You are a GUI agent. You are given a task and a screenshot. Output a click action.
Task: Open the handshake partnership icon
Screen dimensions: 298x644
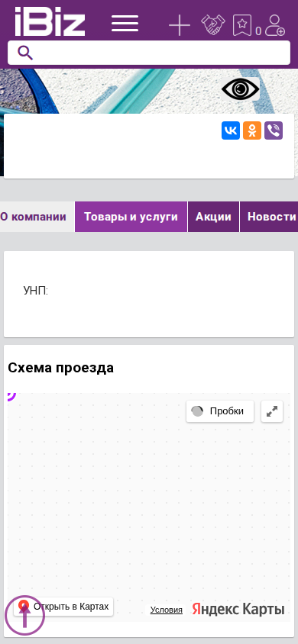pos(213,24)
